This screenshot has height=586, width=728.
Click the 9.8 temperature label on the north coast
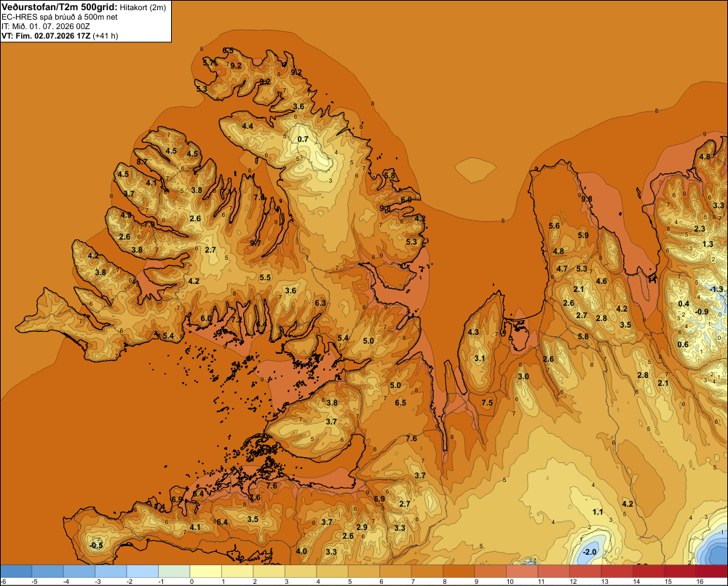pos(587,199)
